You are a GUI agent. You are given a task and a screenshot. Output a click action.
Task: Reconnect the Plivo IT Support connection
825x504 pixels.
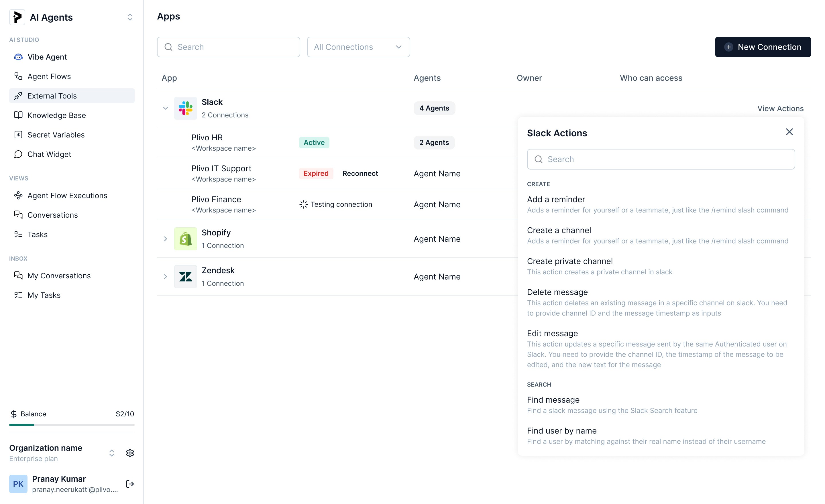pos(360,173)
